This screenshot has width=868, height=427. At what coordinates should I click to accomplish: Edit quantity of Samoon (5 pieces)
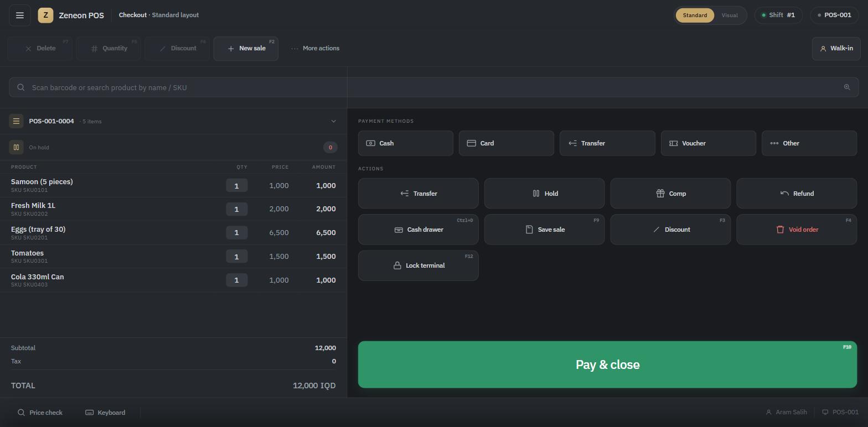click(236, 186)
